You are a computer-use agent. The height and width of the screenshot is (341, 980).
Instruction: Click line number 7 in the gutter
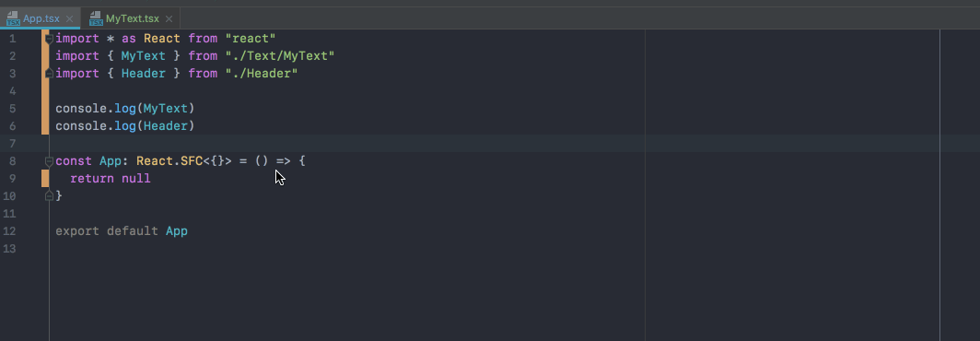(13, 143)
